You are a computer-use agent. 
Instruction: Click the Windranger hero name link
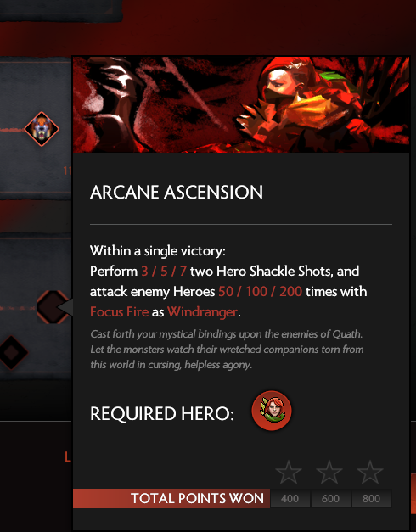[x=202, y=311]
